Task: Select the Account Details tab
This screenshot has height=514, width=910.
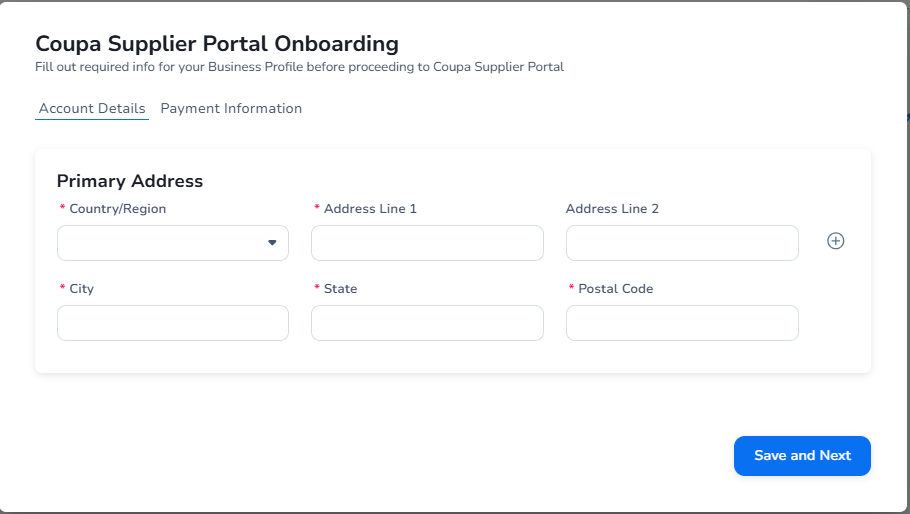Action: 92,108
